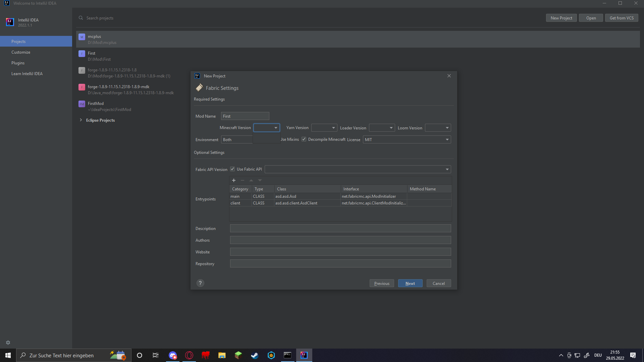Open Steam from the taskbar

click(x=255, y=355)
